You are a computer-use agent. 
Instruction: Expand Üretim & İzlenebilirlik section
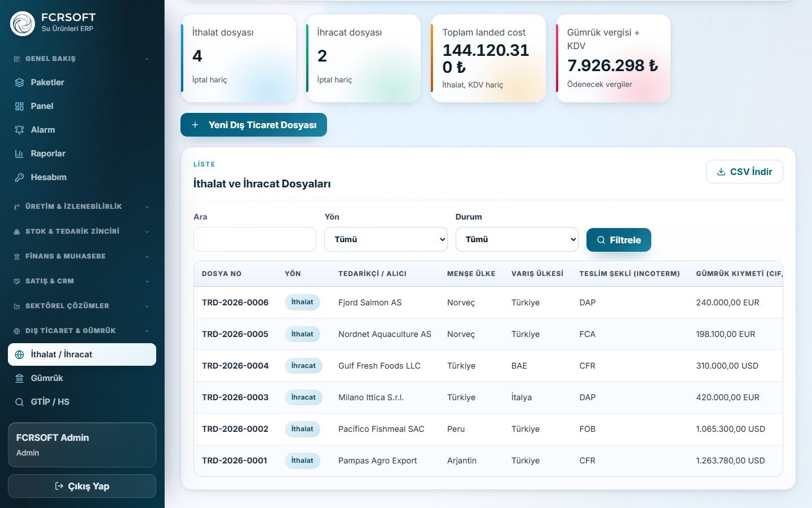coord(82,207)
